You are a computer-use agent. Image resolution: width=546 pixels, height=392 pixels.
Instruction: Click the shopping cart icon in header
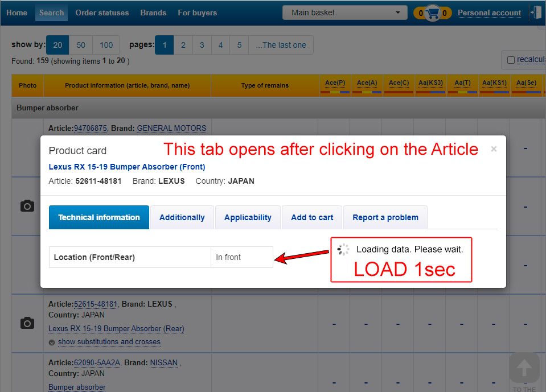[433, 13]
